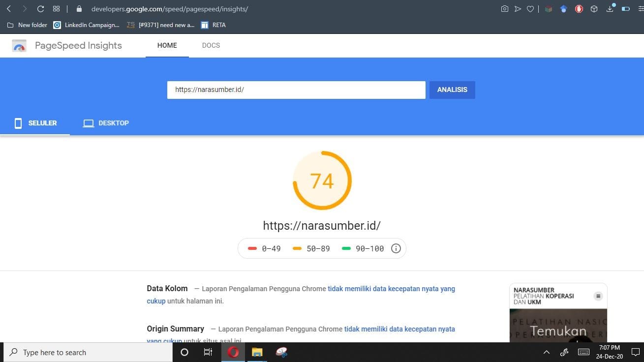Click the URL input containing narasumber.id
The image size is (644, 362).
pyautogui.click(x=296, y=90)
